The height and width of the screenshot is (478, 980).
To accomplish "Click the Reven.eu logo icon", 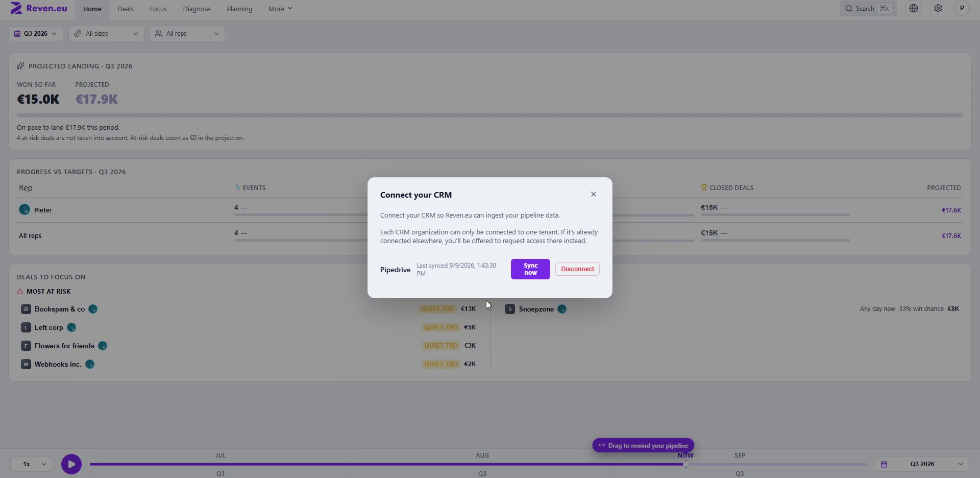I will click(x=16, y=8).
